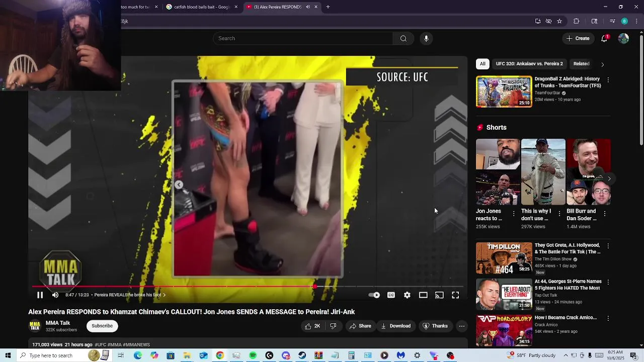Screen dimensions: 644x362
Task: Click the search magnifier button
Action: pyautogui.click(x=403, y=38)
